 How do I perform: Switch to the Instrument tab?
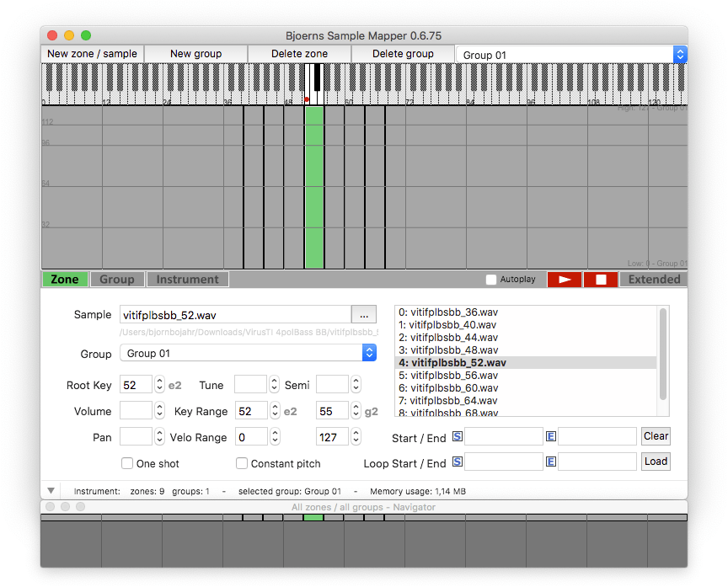[188, 280]
